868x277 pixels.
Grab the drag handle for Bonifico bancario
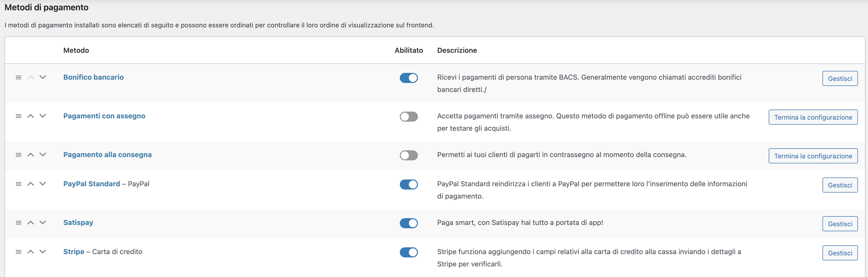[19, 77]
